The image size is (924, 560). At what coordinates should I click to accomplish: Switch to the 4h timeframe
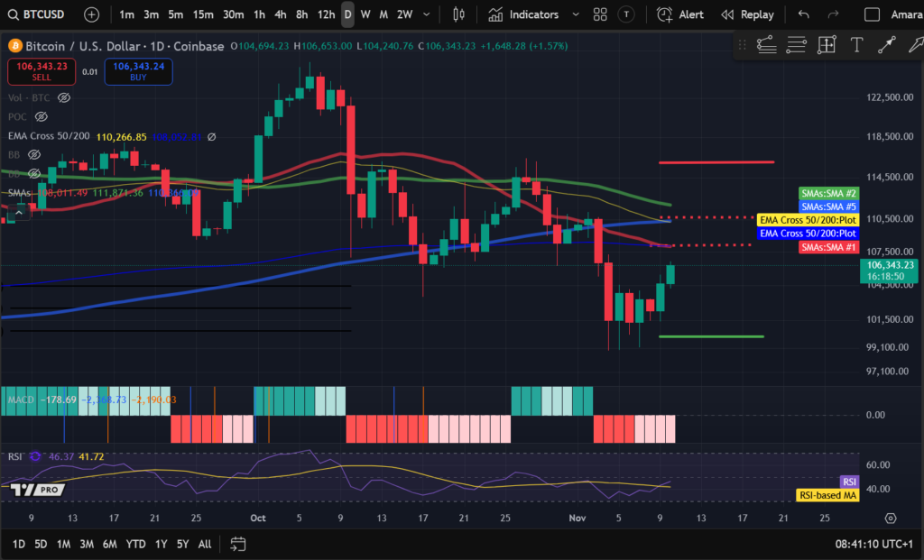click(x=281, y=14)
